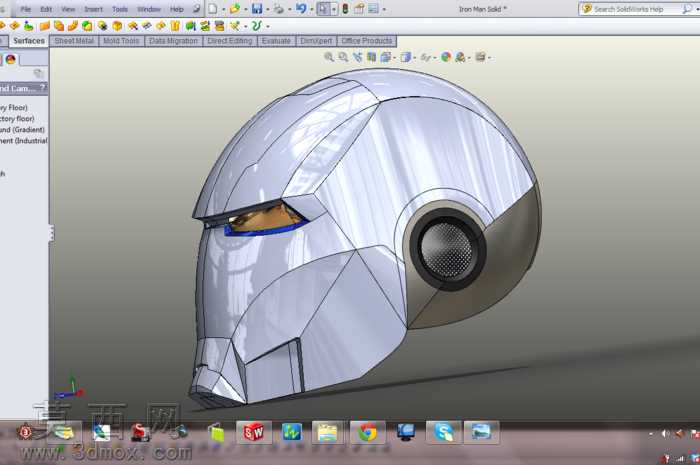Switch to the DimXpert tab

pos(316,41)
